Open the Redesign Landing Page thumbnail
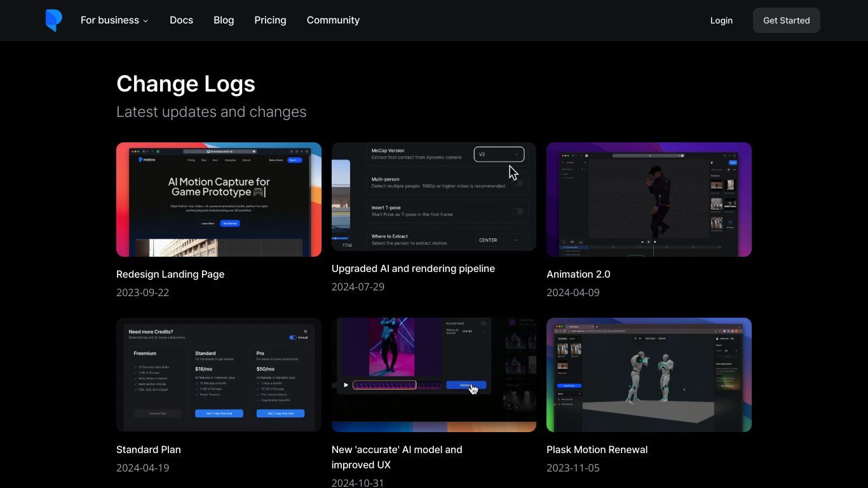Screen dimensions: 868x488 (x=219, y=200)
